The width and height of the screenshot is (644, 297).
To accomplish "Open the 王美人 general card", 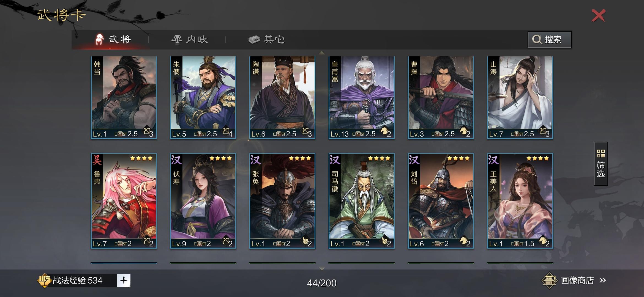I will 520,201.
